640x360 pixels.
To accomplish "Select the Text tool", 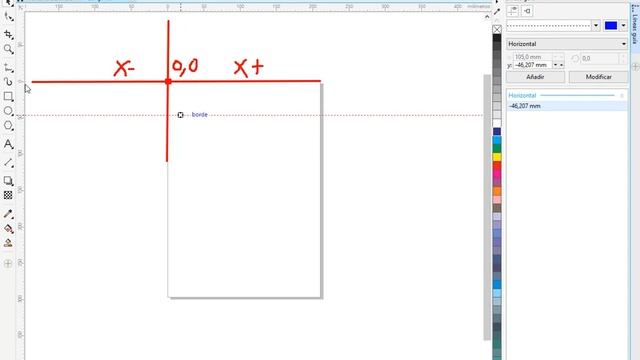I will point(8,144).
